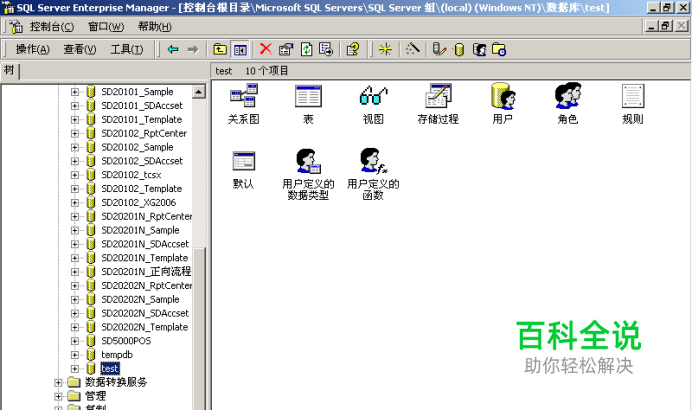Select SD20102_Template in the tree
The height and width of the screenshot is (410, 692).
(x=142, y=189)
